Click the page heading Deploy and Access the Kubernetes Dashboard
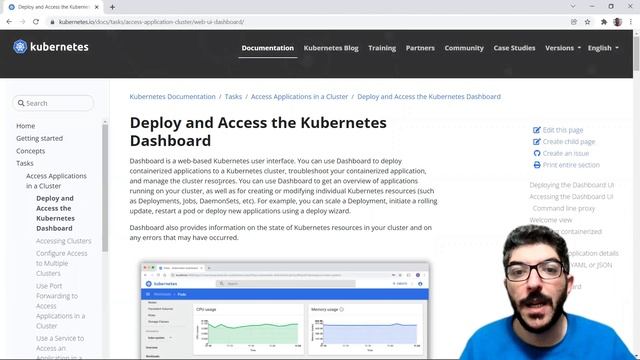The height and width of the screenshot is (360, 640). coord(258,131)
